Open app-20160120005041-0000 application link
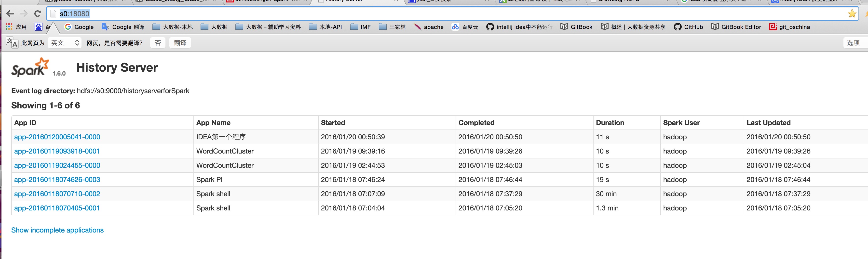 57,137
